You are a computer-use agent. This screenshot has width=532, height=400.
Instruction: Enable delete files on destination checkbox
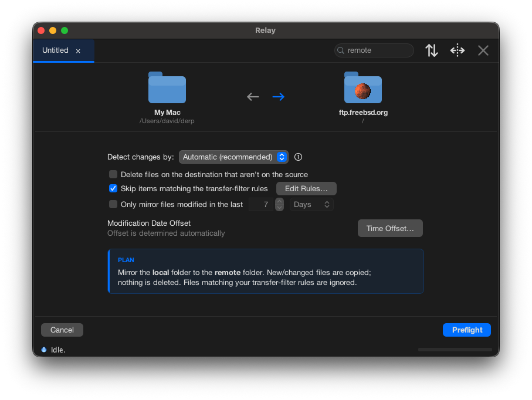[x=113, y=174]
